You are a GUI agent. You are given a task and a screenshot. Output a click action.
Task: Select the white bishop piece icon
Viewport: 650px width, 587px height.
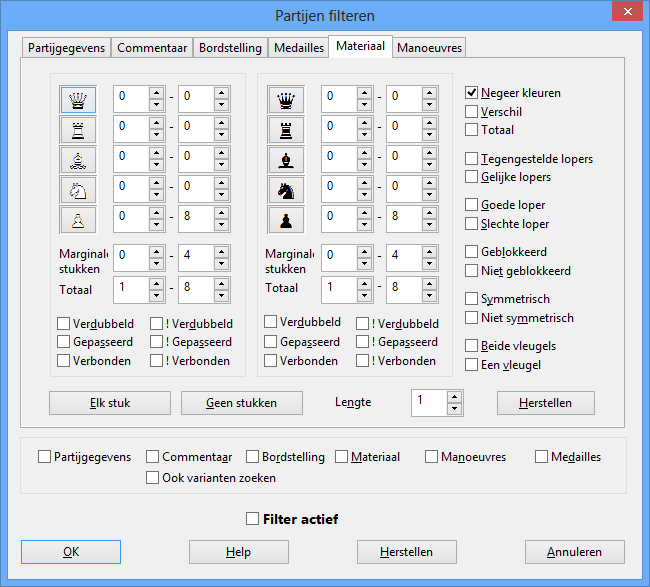point(78,159)
